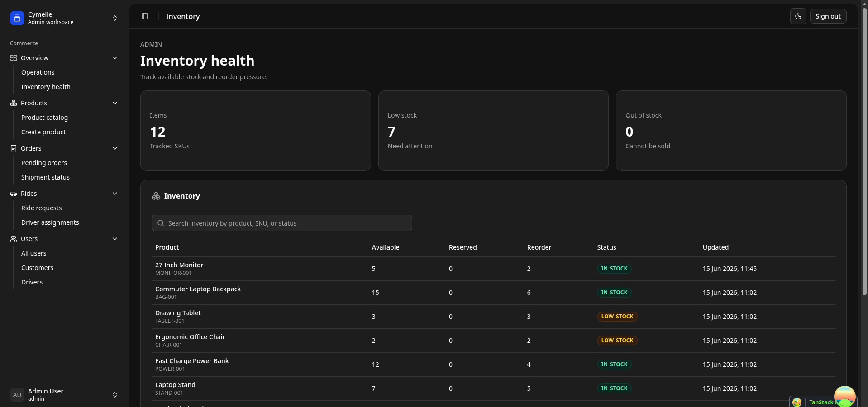The width and height of the screenshot is (868, 407).
Task: Click the Sign out button
Action: tap(828, 16)
